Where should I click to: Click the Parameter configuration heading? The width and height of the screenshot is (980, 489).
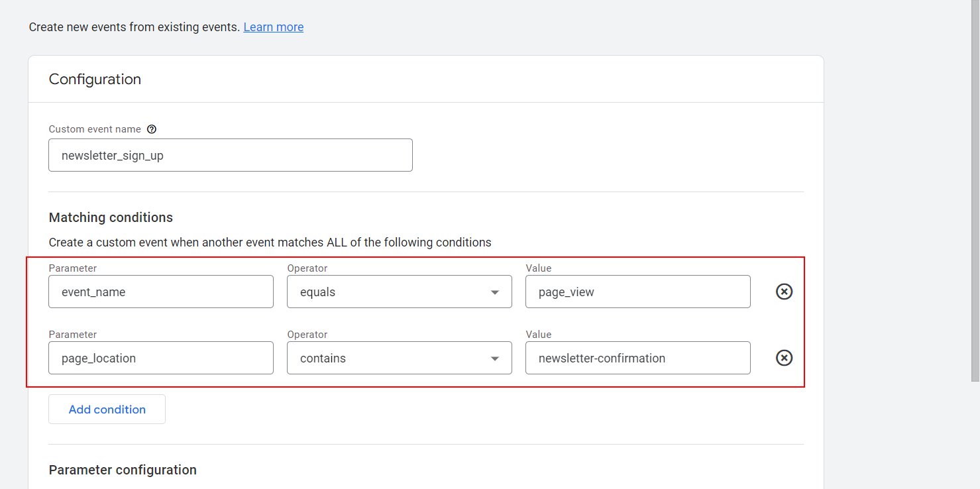tap(122, 470)
